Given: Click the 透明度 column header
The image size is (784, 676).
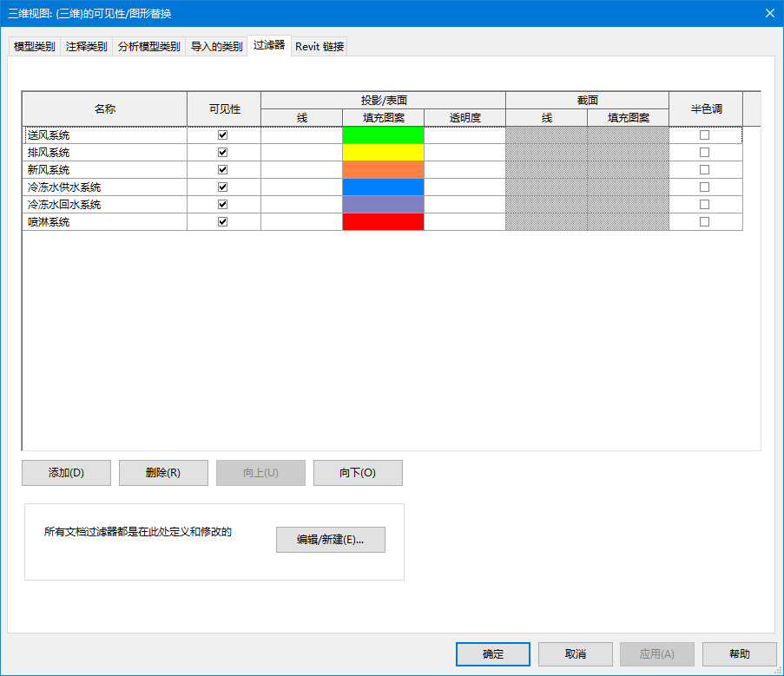Looking at the screenshot, I should point(465,118).
